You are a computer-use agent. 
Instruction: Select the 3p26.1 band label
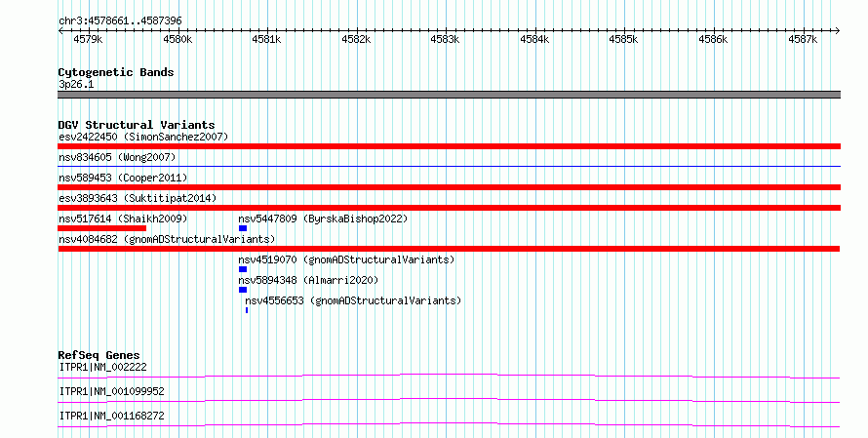(x=76, y=85)
